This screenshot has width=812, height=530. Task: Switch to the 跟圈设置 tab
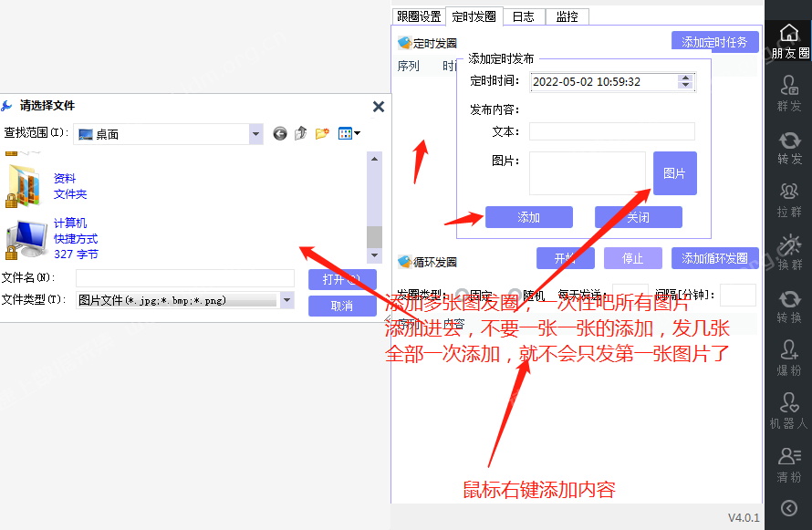pyautogui.click(x=419, y=16)
